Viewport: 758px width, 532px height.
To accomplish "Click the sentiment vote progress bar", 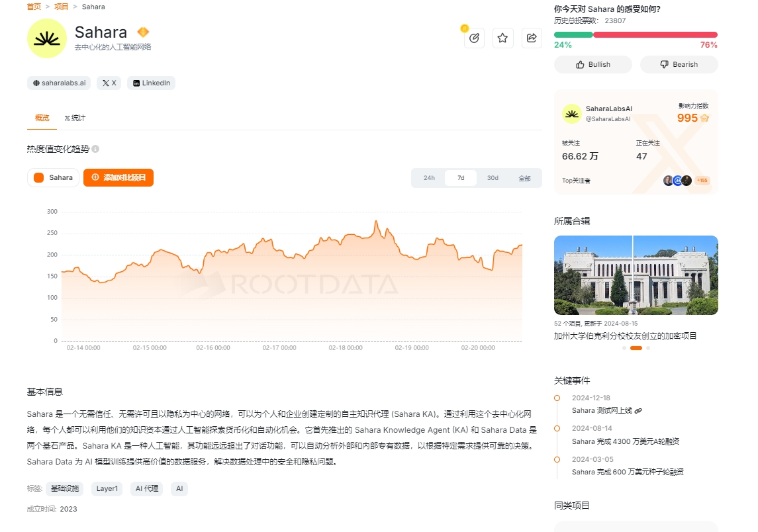I will (x=636, y=35).
